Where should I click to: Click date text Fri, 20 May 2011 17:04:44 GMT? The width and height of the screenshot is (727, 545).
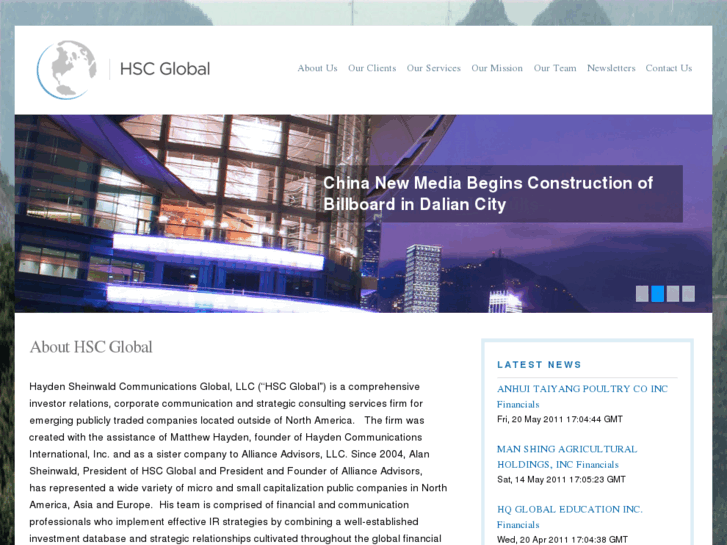pyautogui.click(x=560, y=419)
